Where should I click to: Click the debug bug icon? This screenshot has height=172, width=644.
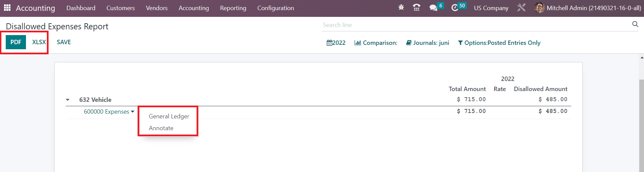pos(401,7)
